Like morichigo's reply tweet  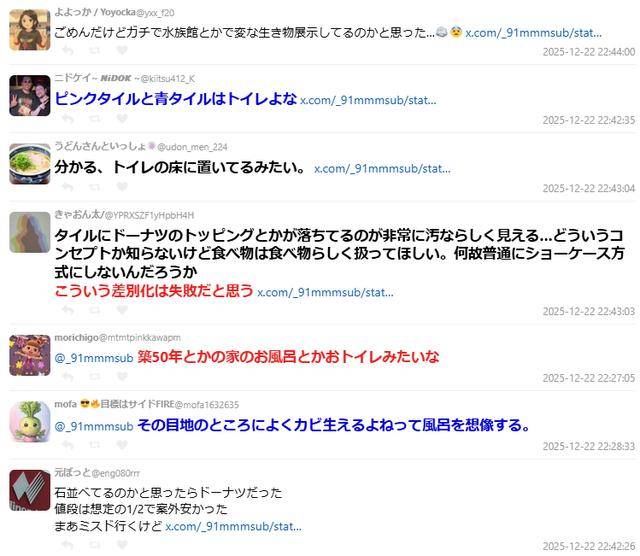pyautogui.click(x=122, y=376)
